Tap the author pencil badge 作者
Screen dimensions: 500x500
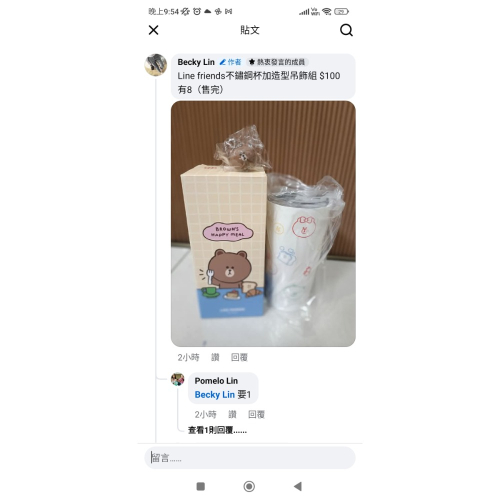click(230, 62)
